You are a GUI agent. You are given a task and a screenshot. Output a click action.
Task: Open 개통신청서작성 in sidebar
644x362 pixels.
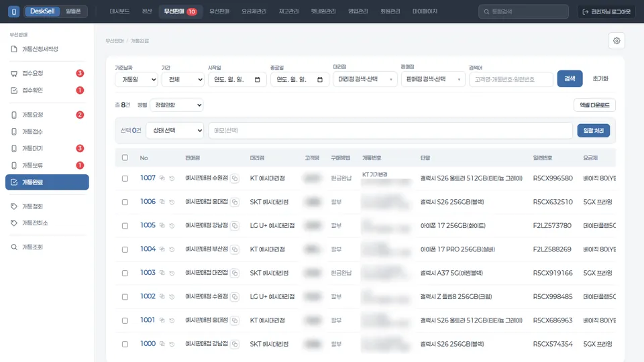[47, 49]
